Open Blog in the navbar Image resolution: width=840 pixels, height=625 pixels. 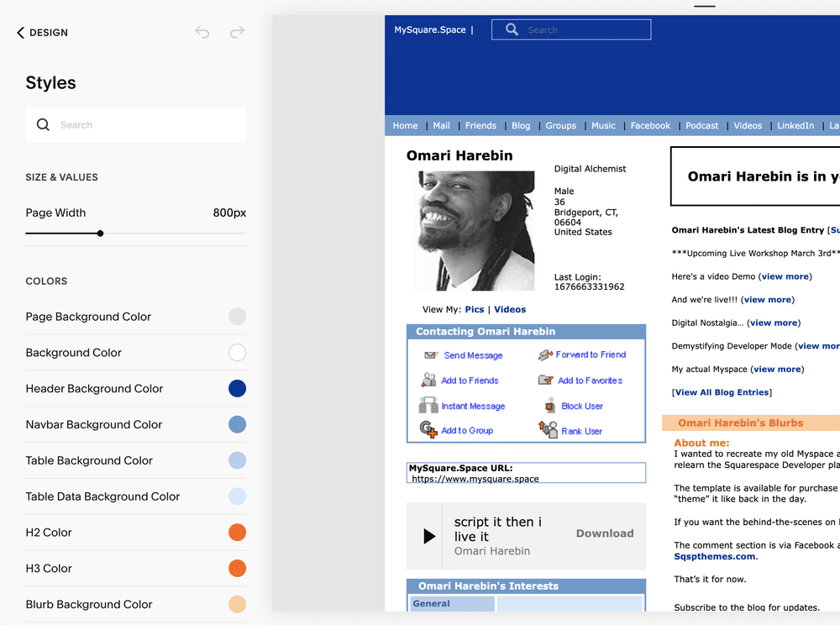click(x=521, y=125)
